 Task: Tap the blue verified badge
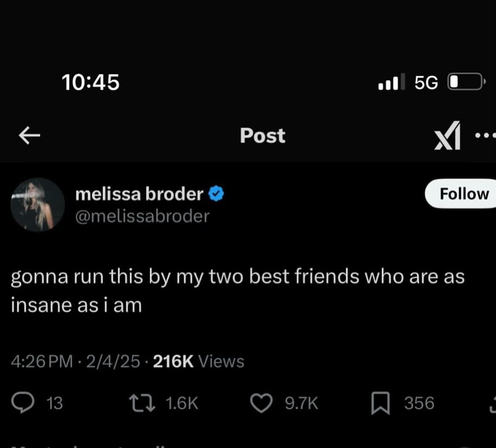(216, 194)
